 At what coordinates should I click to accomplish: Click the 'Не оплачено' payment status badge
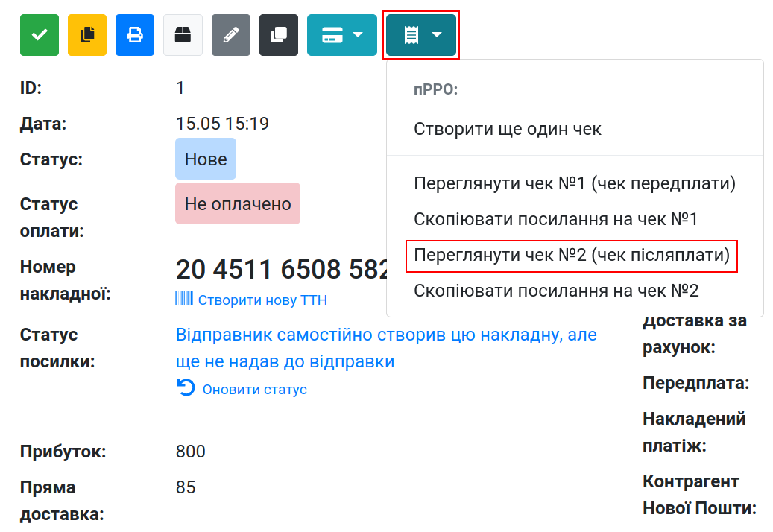click(238, 204)
